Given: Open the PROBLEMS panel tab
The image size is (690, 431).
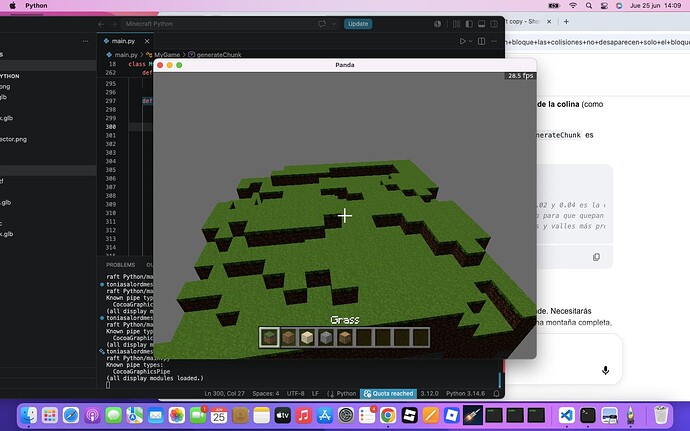Looking at the screenshot, I should tap(120, 265).
